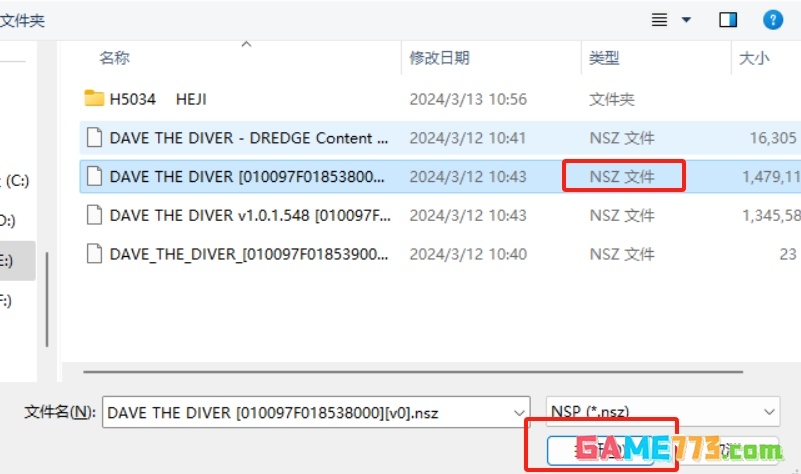Click the DREDGE Content file icon
This screenshot has height=474, width=801.
(94, 137)
